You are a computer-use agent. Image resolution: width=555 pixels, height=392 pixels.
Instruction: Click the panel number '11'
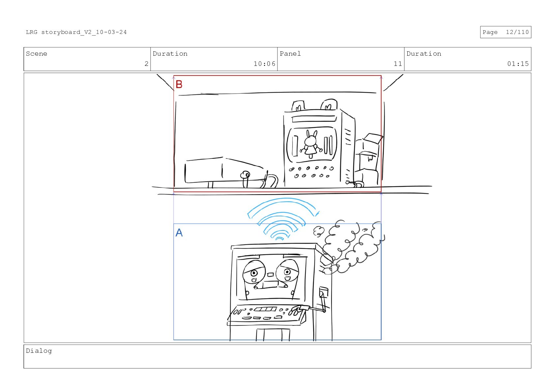tap(398, 64)
